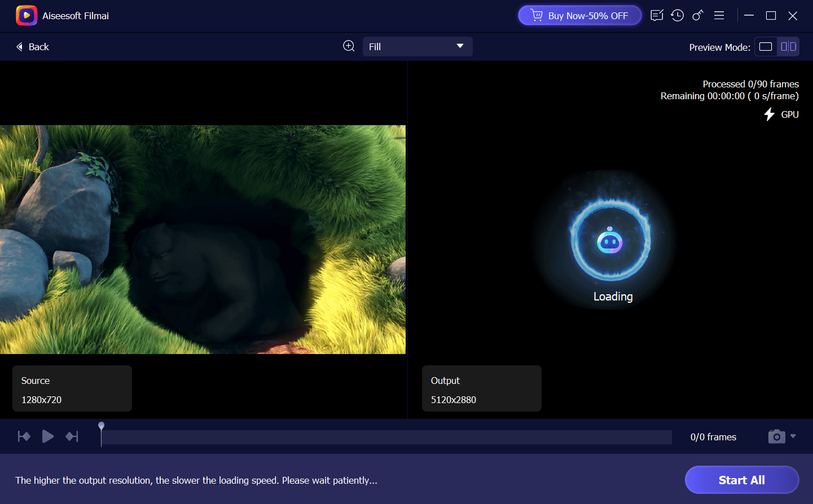Jump to the previous frame

pos(24,436)
